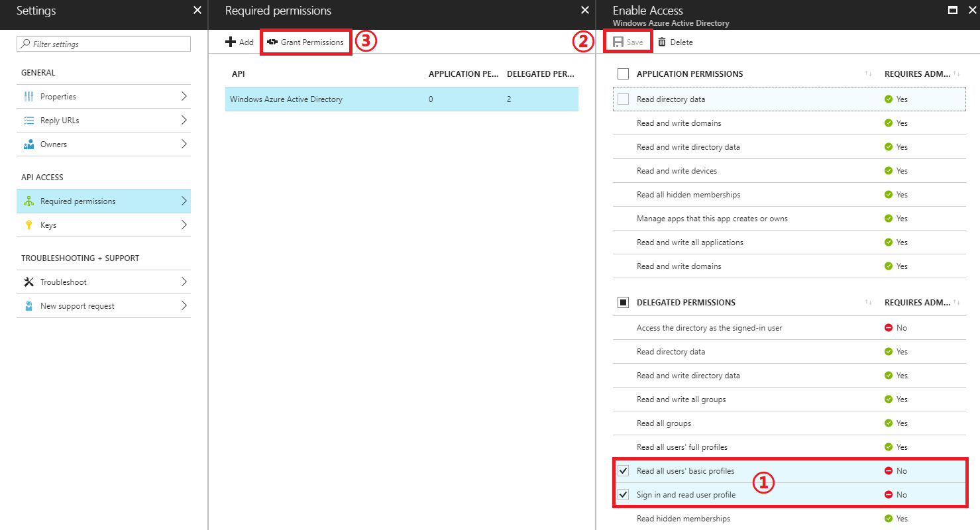This screenshot has width=980, height=530.
Task: Expand the Owners chevron
Action: pyautogui.click(x=184, y=144)
